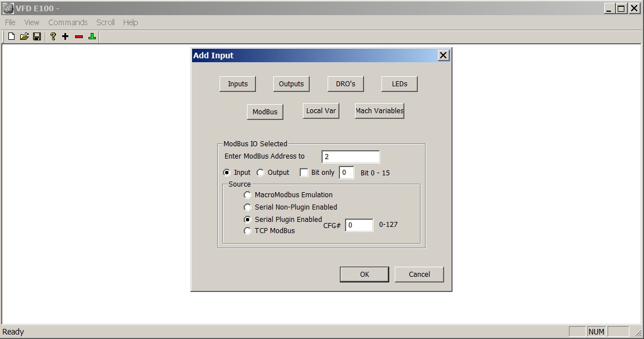Click the Mach Variables button
Viewport: 644px width, 339px height.
380,110
